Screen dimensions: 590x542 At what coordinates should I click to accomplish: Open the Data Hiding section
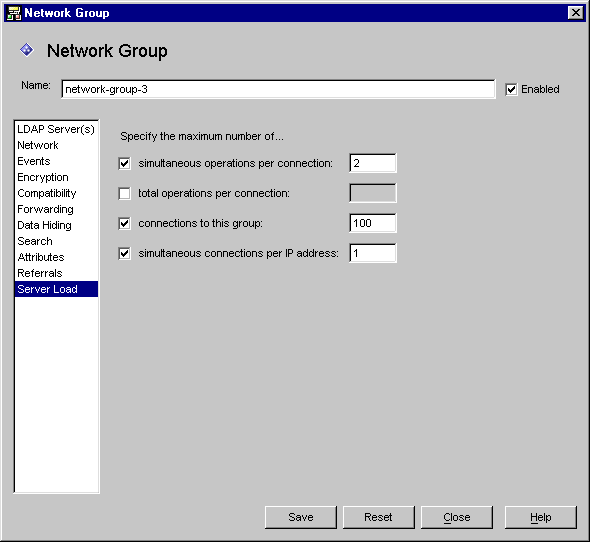click(56, 225)
